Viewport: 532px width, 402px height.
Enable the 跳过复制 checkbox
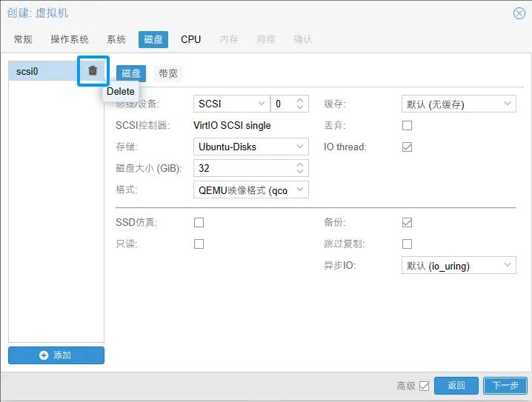click(x=407, y=244)
